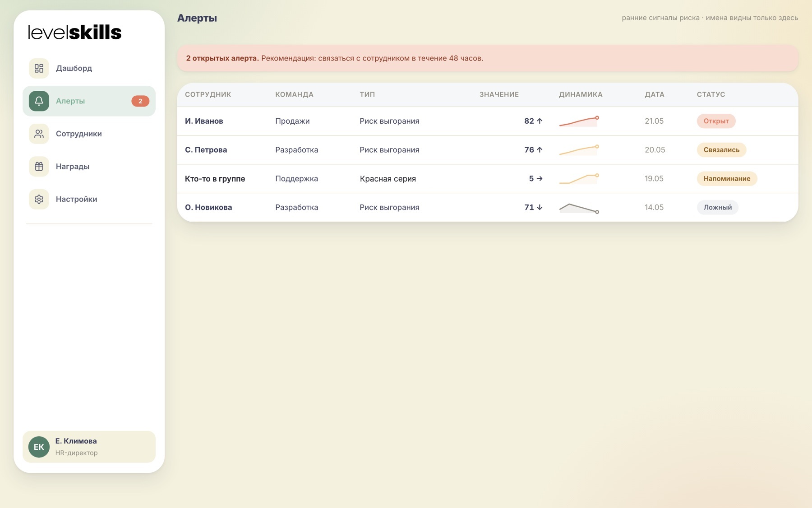Click the value 82 with up arrow
Image resolution: width=812 pixels, height=508 pixels.
[x=533, y=121]
